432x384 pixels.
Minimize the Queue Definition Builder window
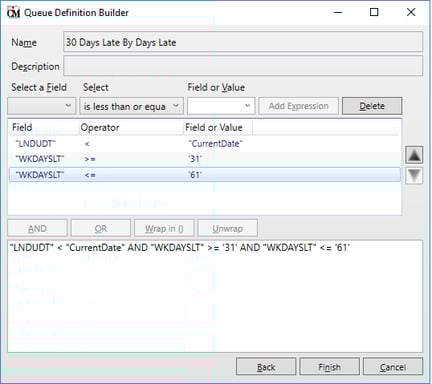338,13
